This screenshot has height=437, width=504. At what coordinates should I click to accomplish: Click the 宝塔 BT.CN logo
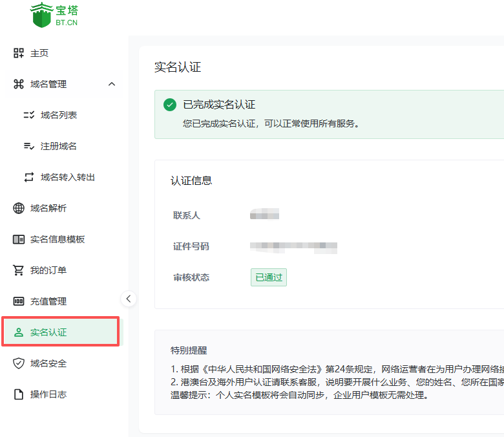pyautogui.click(x=54, y=15)
